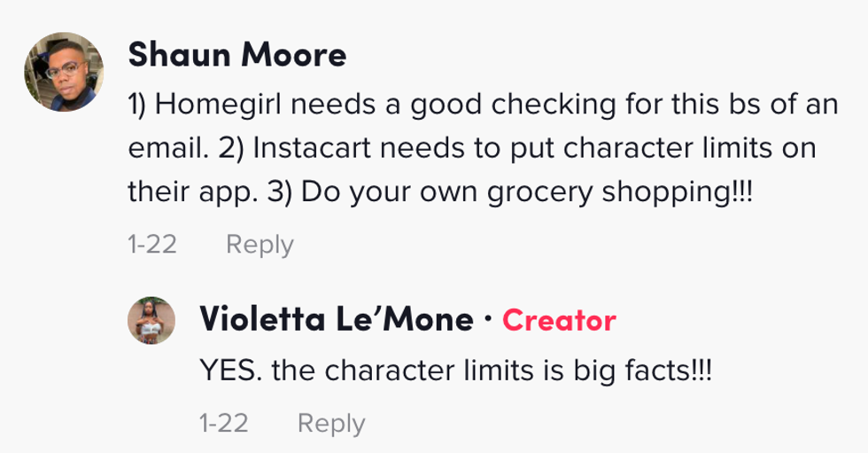Image resolution: width=868 pixels, height=453 pixels.
Task: Visit Violetta Le'Mone's profile via her name
Action: pyautogui.click(x=337, y=319)
